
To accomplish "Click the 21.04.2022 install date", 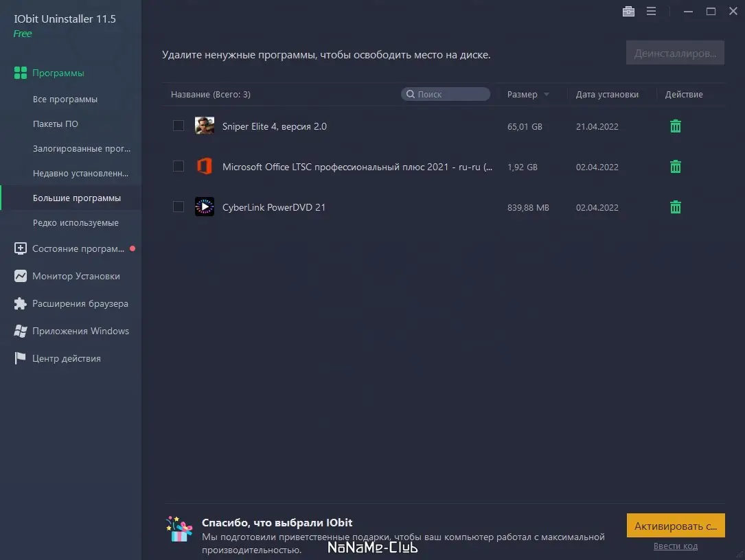I will coord(597,127).
